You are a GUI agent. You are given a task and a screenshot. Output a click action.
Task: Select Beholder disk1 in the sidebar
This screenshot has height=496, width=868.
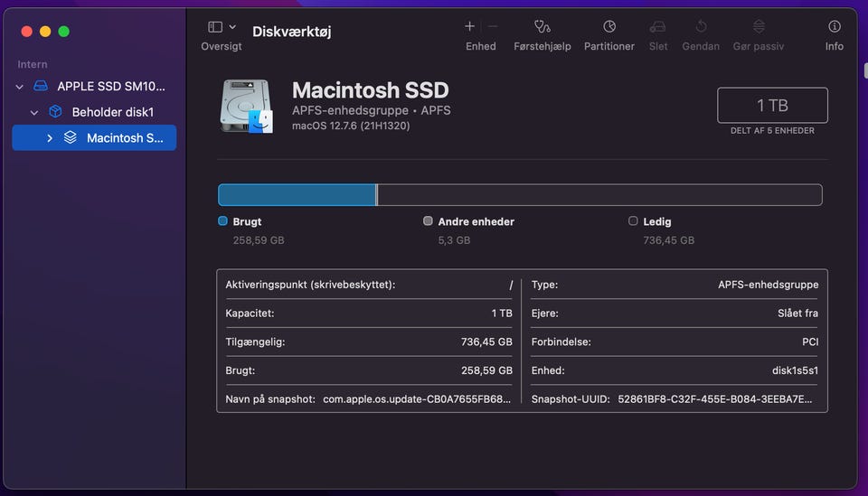[112, 113]
